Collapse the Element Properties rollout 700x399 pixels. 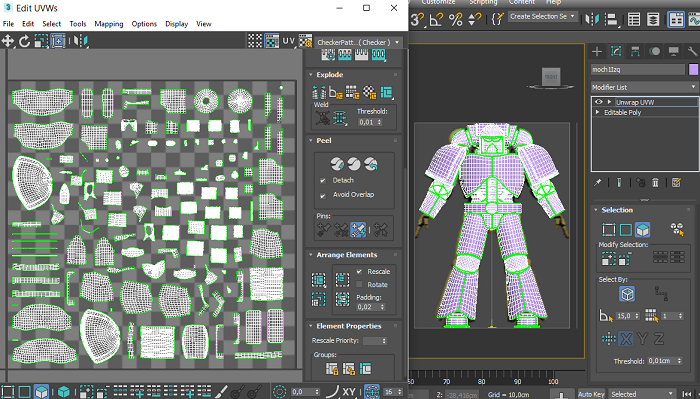point(311,326)
